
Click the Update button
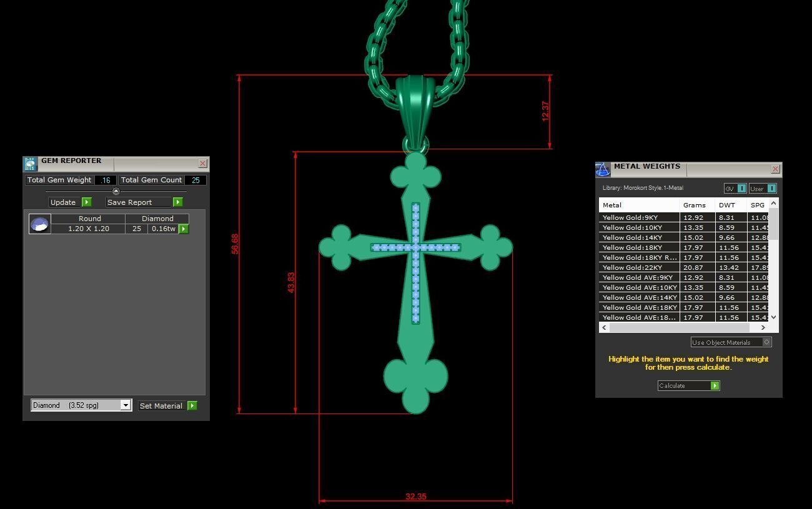click(71, 202)
